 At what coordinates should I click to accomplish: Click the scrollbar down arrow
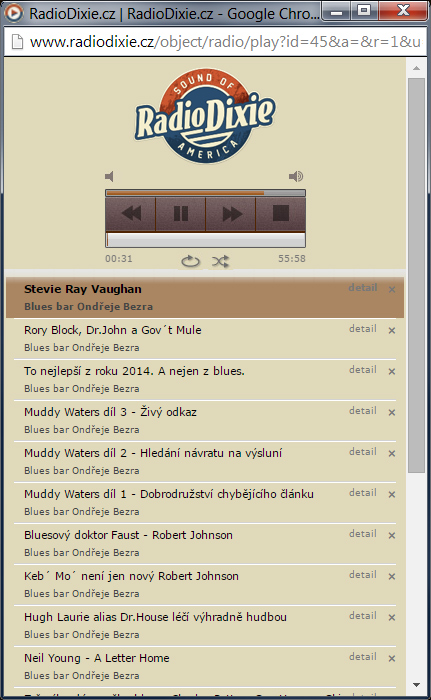click(x=416, y=684)
